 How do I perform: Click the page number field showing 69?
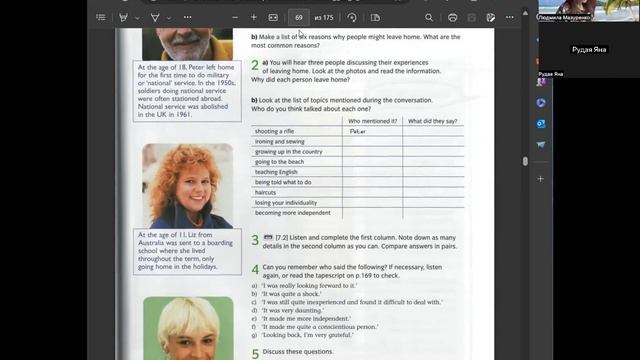299,18
